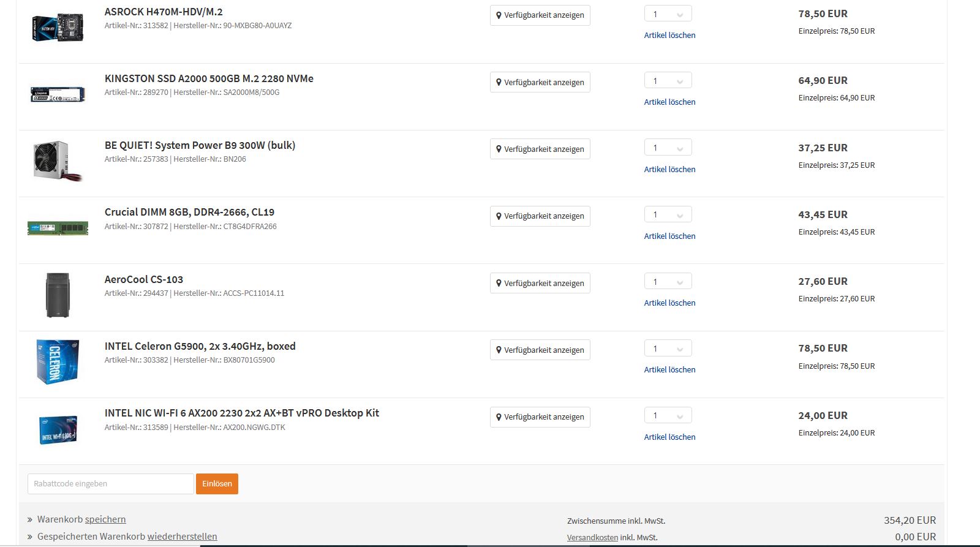The height and width of the screenshot is (547, 980).
Task: Select the 37,25 EUR power supply price
Action: (823, 148)
